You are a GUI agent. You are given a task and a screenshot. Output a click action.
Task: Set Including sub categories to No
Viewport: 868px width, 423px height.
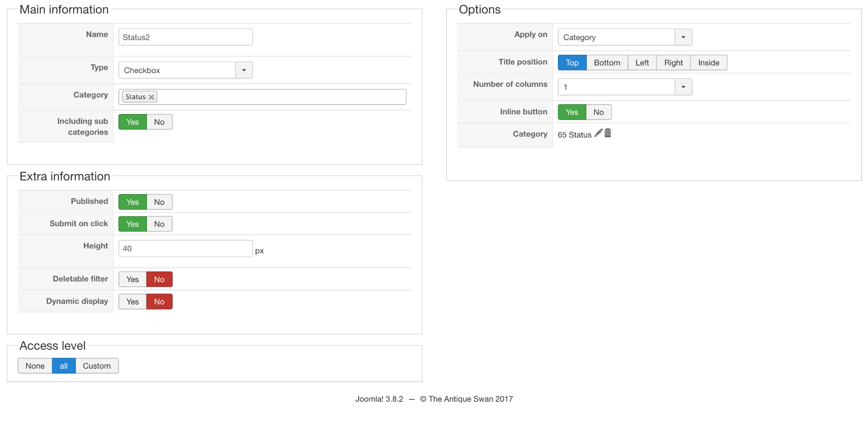tap(159, 122)
